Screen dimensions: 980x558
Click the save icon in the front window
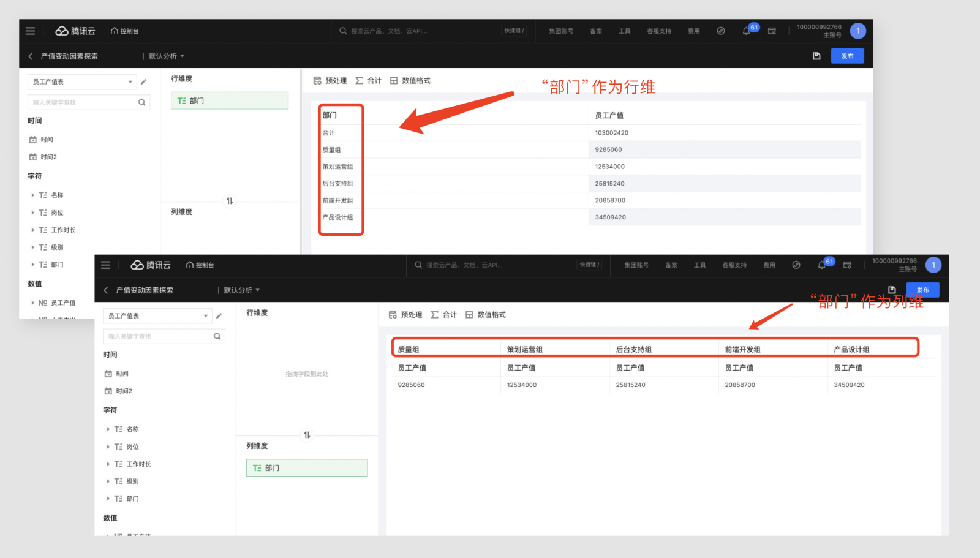coord(892,290)
